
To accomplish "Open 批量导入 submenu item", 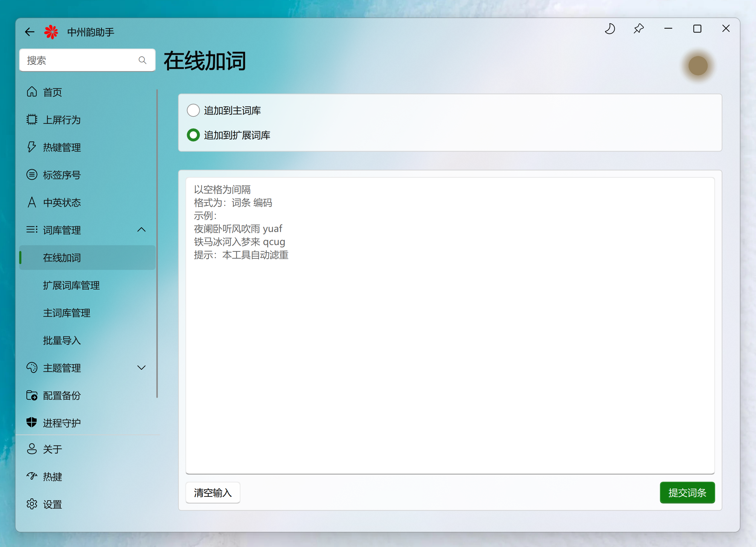I will [x=62, y=340].
